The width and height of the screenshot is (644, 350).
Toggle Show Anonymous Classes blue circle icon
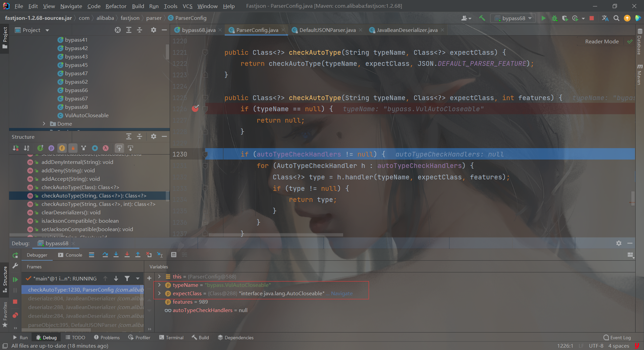[x=95, y=148]
